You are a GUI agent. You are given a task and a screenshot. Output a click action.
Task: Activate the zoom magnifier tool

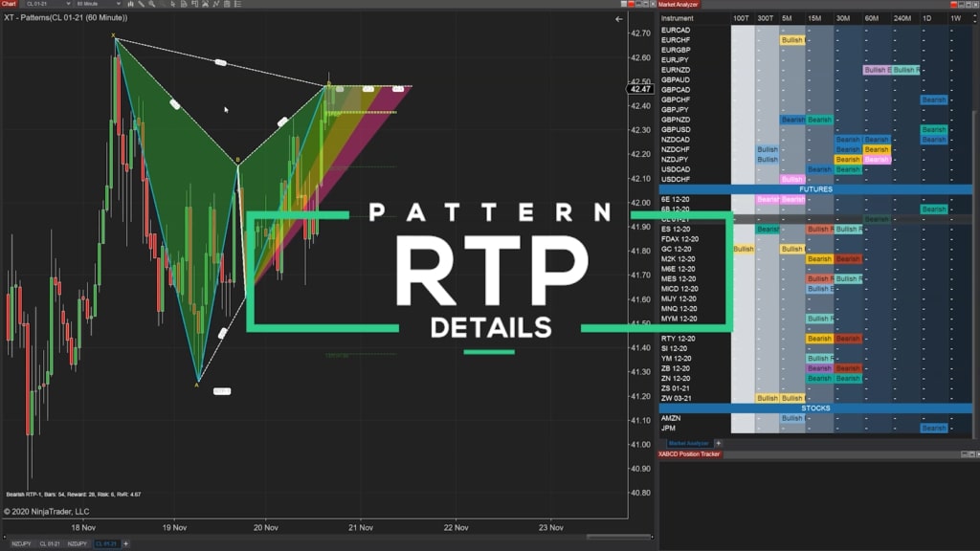coord(152,4)
